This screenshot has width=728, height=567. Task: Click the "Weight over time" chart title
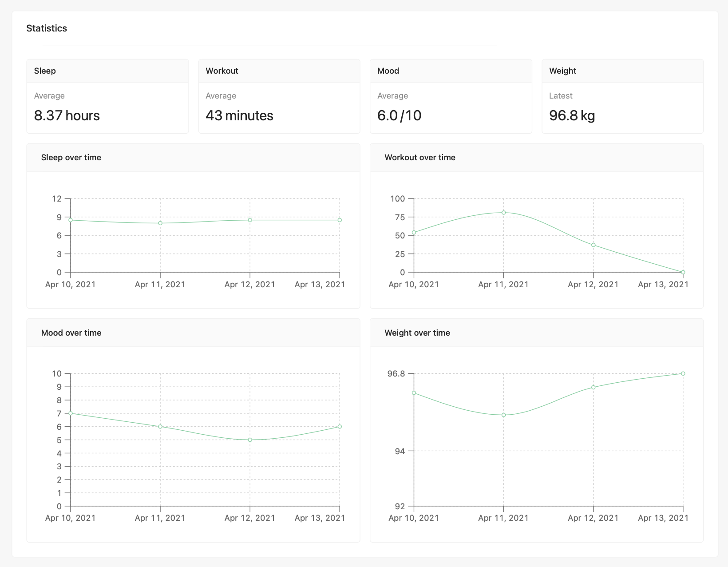pos(417,333)
